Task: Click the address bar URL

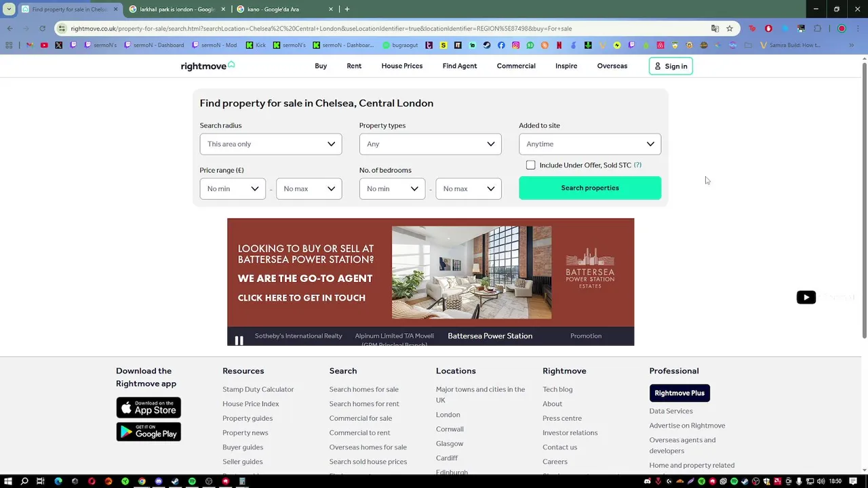Action: pos(321,28)
